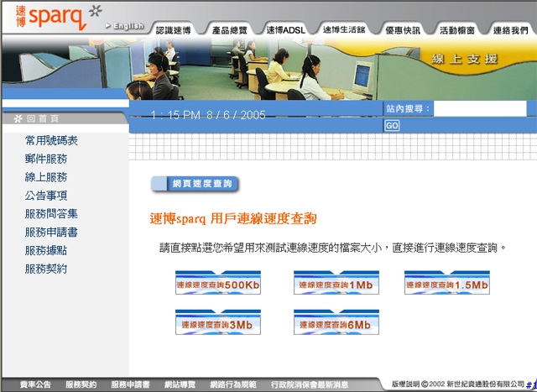The image size is (537, 392).
Task: Click the 線上支援 banner title
Action: click(464, 59)
